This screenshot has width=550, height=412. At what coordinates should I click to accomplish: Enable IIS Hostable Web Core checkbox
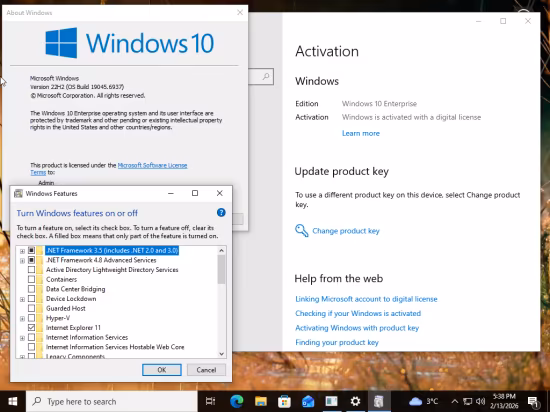pyautogui.click(x=31, y=347)
